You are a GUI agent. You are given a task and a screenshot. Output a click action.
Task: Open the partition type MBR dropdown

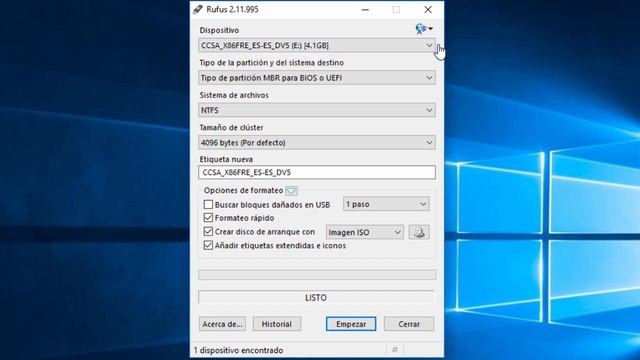[317, 78]
